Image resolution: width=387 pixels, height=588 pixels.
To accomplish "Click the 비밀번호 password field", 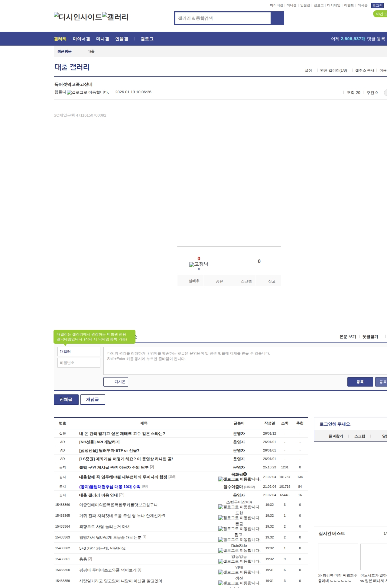I will click(79, 363).
